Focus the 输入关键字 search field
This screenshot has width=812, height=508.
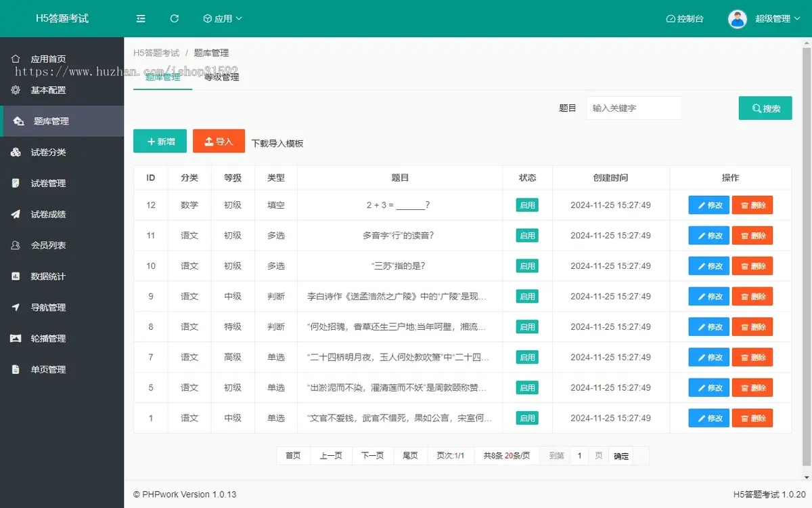[x=634, y=108]
